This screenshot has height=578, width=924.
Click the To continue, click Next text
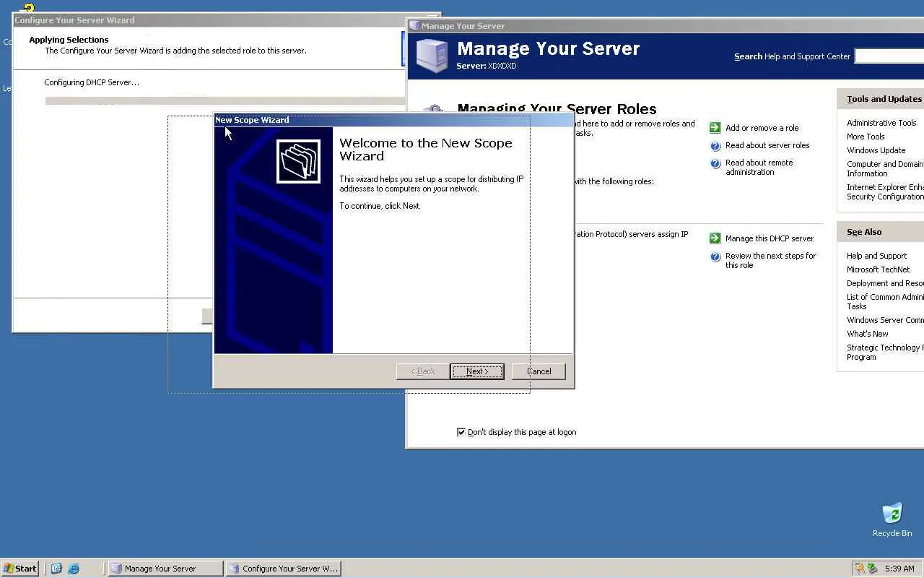point(380,206)
